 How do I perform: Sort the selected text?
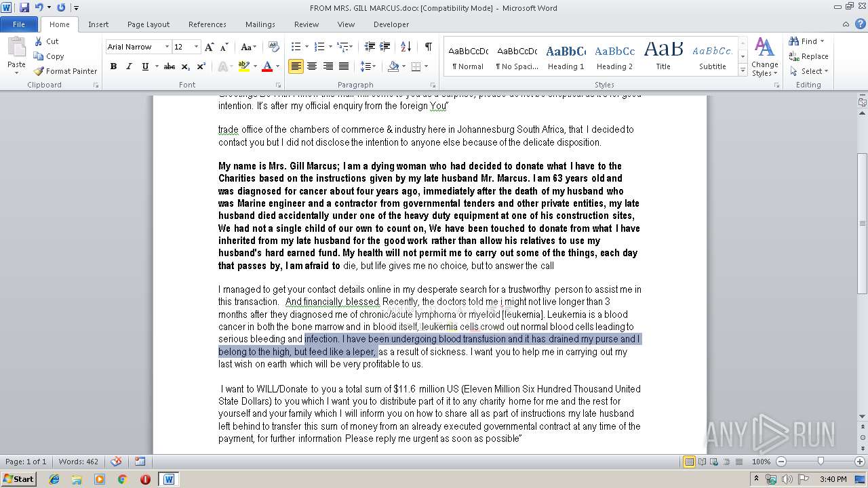coord(406,47)
